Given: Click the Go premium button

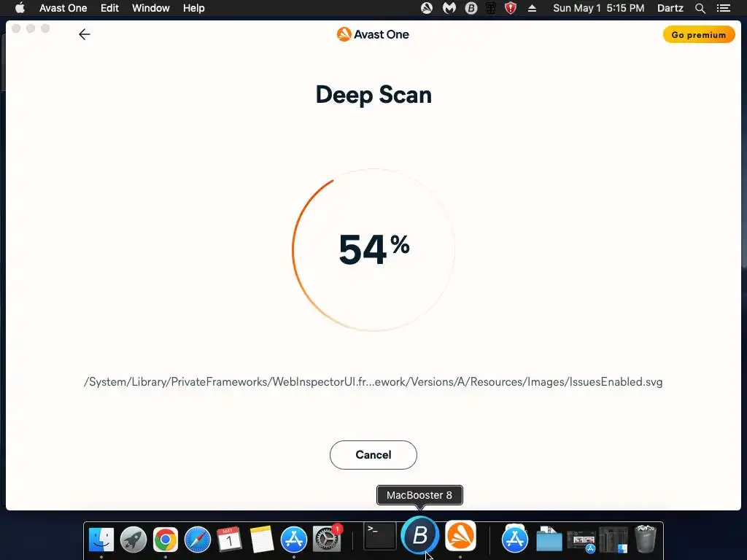Looking at the screenshot, I should [698, 35].
